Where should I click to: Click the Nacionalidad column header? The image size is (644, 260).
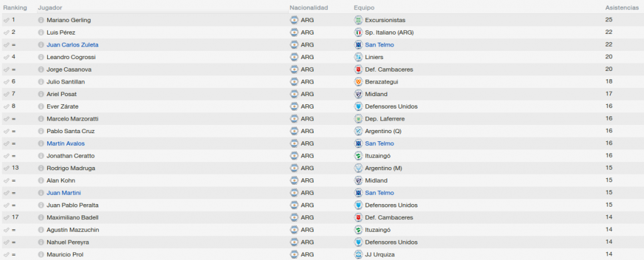click(x=309, y=8)
